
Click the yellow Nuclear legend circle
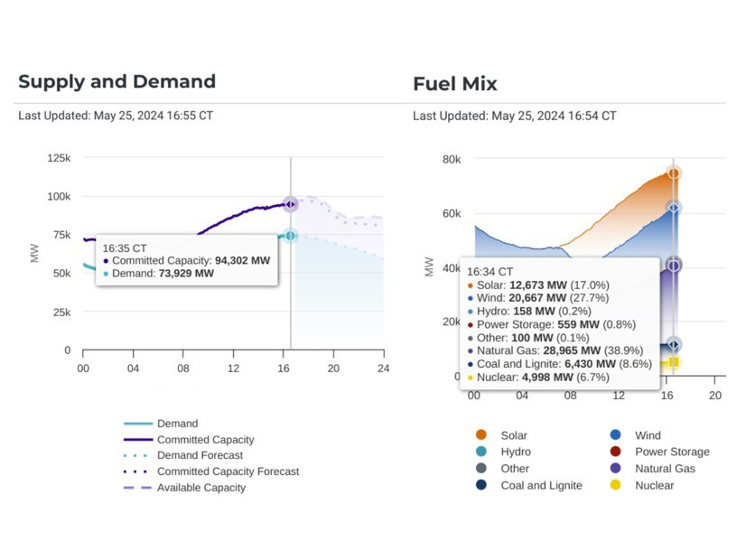pos(615,485)
